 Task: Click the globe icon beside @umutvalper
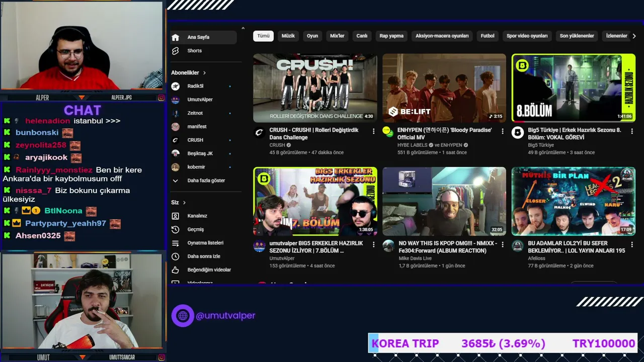[x=183, y=316]
